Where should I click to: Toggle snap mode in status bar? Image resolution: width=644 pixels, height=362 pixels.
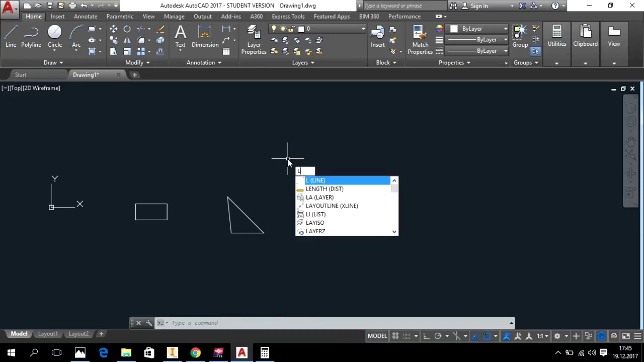pyautogui.click(x=407, y=336)
